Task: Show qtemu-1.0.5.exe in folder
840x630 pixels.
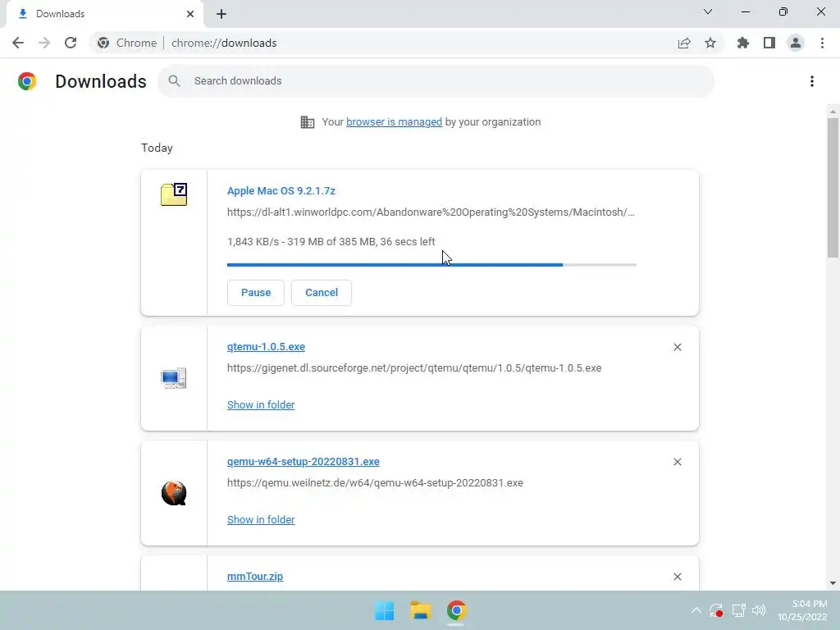Action: [261, 405]
